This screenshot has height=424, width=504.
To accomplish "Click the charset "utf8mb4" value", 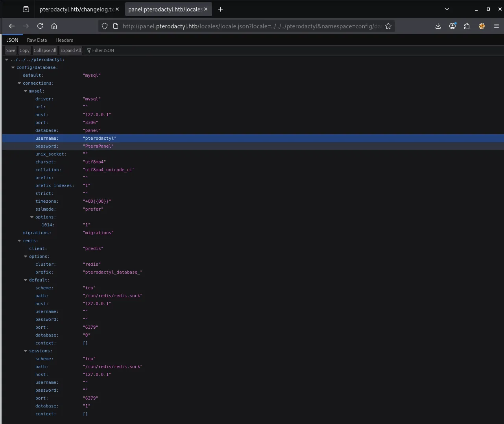I will pyautogui.click(x=94, y=162).
